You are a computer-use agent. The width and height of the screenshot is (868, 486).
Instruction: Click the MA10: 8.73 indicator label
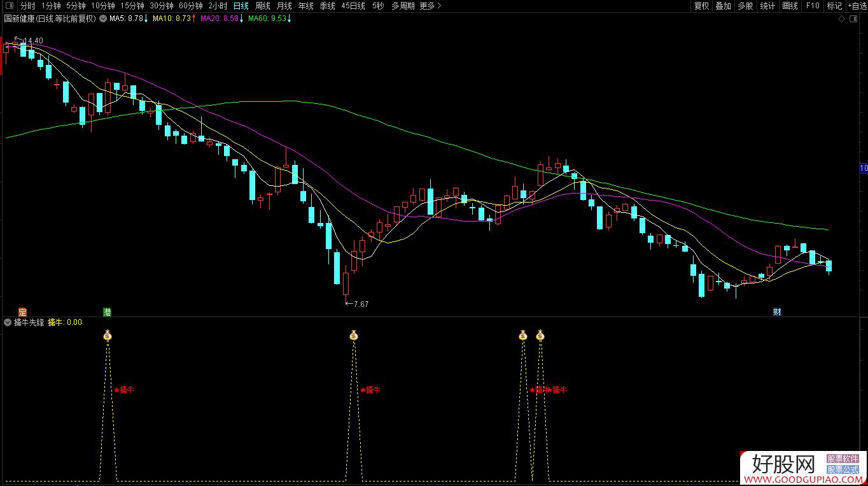174,18
